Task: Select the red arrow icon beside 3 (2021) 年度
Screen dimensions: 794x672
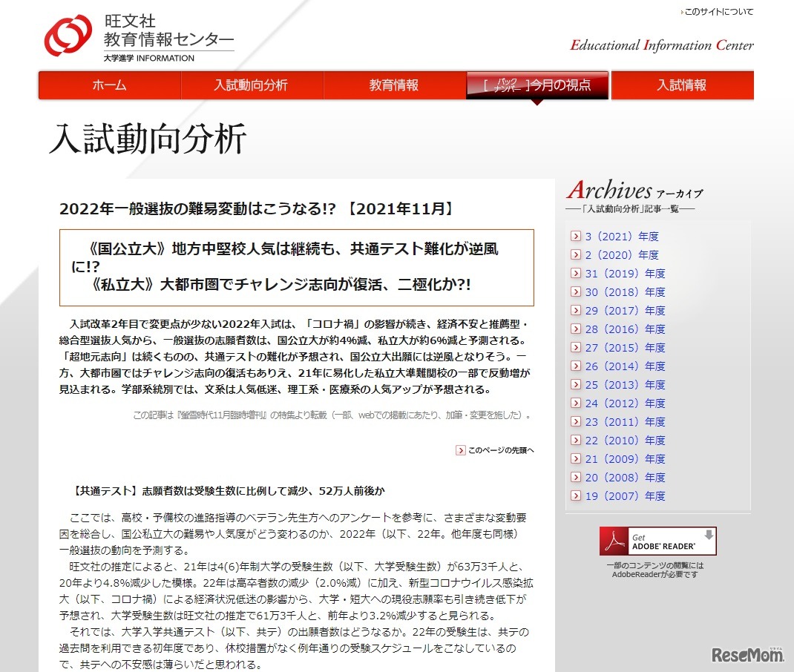Action: tap(574, 236)
